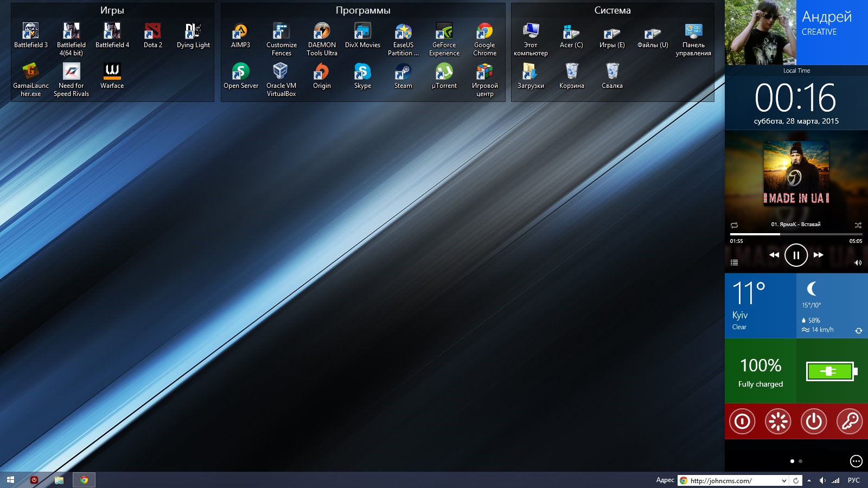This screenshot has width=868, height=488.
Task: Open the three-dots more options button
Action: [x=856, y=461]
